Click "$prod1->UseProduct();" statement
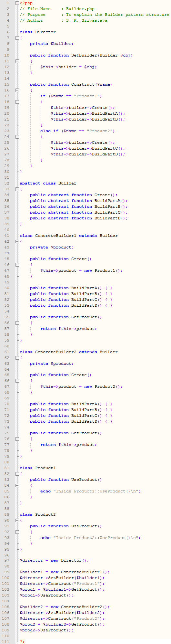This screenshot has width=171, height=644. 46,595
